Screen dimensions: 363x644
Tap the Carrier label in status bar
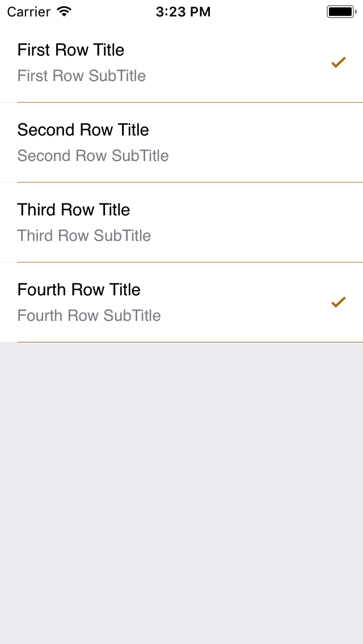29,11
